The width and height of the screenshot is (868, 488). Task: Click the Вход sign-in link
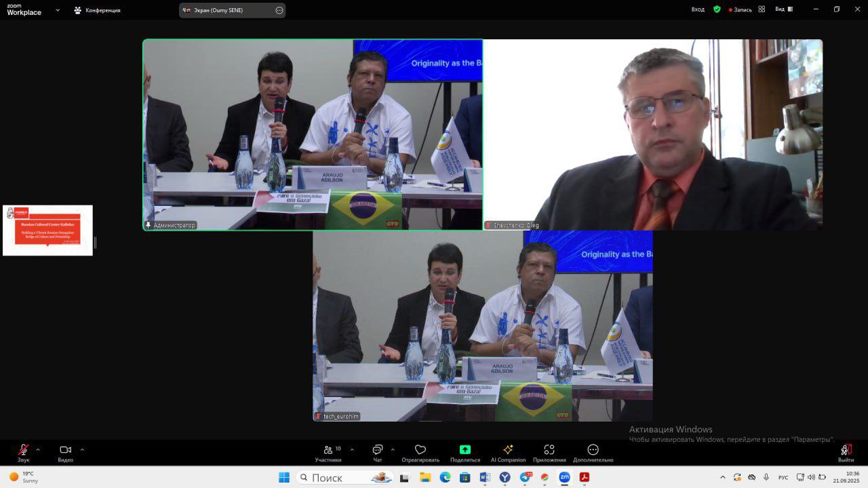(x=698, y=9)
